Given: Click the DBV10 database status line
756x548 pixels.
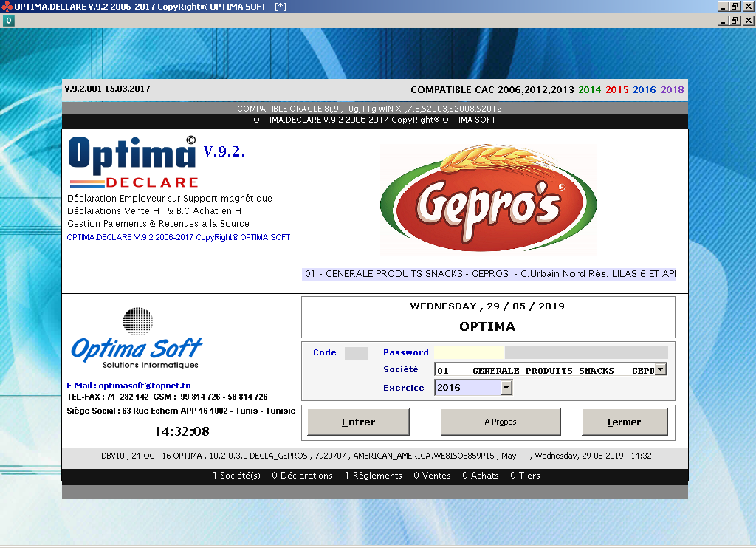Looking at the screenshot, I should point(376,456).
